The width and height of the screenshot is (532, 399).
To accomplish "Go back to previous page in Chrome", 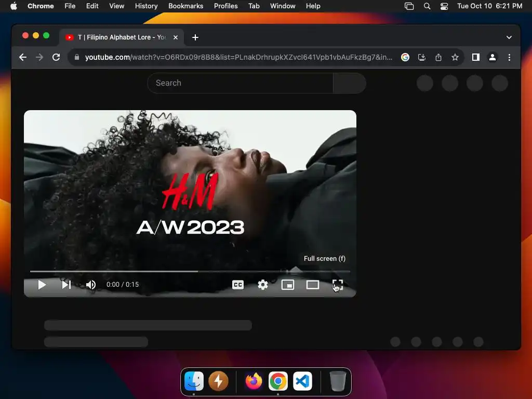I will click(x=23, y=57).
